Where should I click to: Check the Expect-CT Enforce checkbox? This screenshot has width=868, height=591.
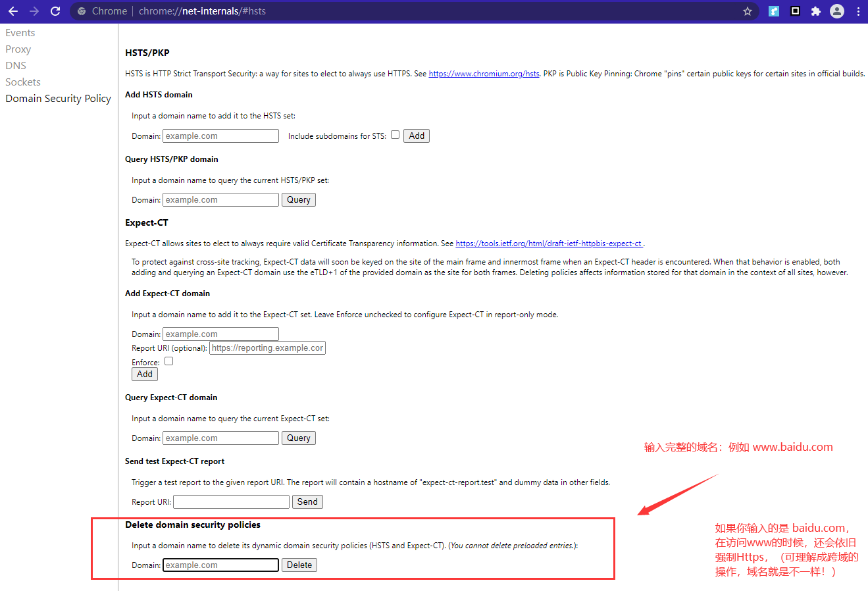tap(168, 361)
